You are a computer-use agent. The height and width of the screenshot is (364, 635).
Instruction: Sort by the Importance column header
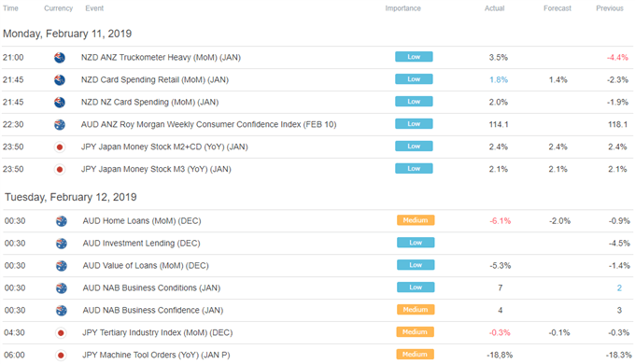click(402, 8)
